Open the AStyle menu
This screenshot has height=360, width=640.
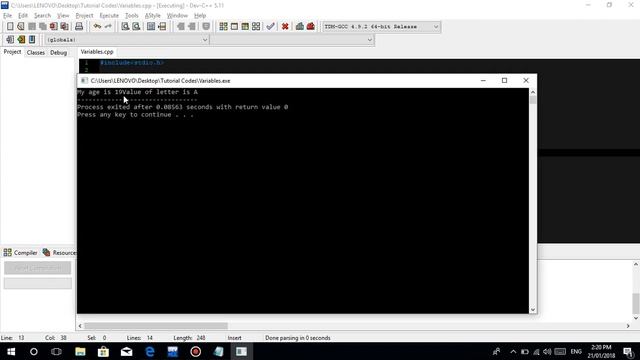(153, 16)
